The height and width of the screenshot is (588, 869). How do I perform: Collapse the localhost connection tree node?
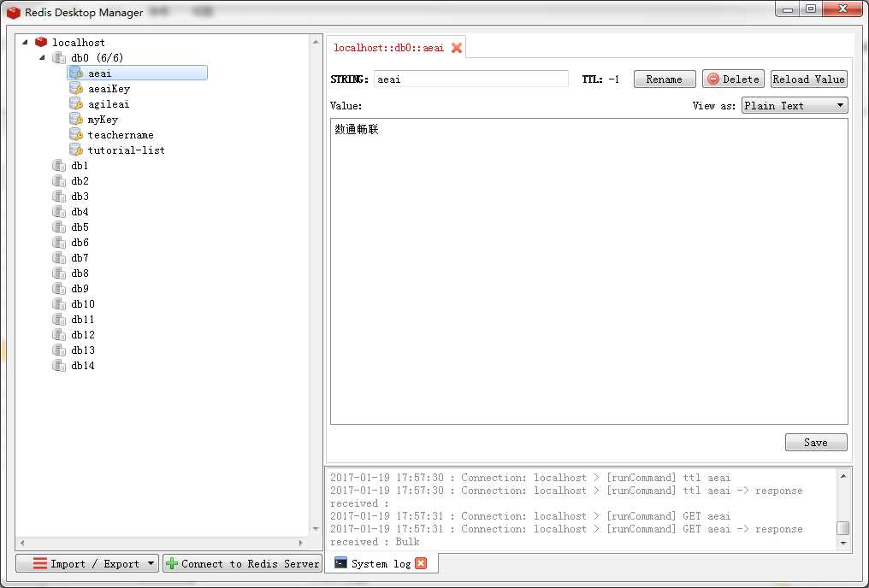point(25,42)
